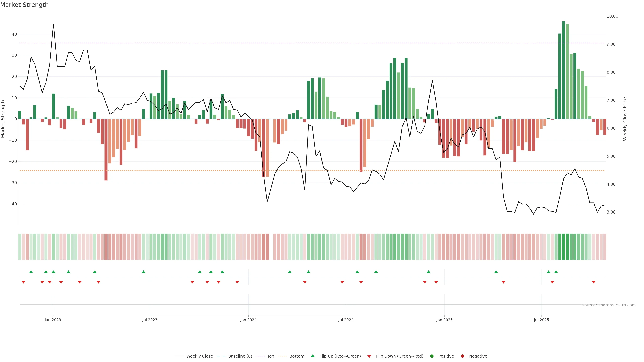Click the last red flip-down triangle marker

click(x=594, y=282)
